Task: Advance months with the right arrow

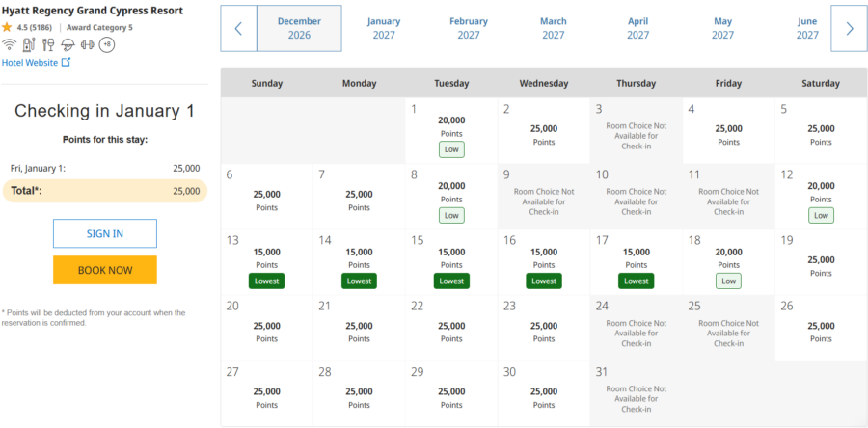Action: [x=849, y=29]
